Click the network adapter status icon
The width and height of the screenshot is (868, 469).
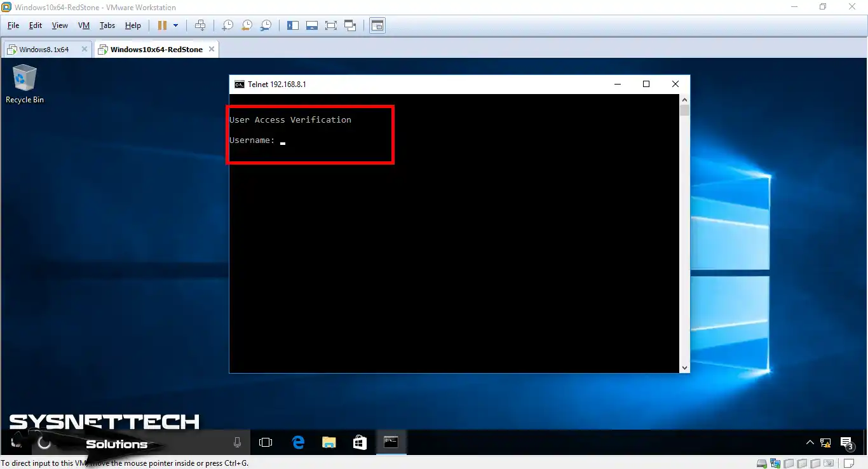click(775, 463)
